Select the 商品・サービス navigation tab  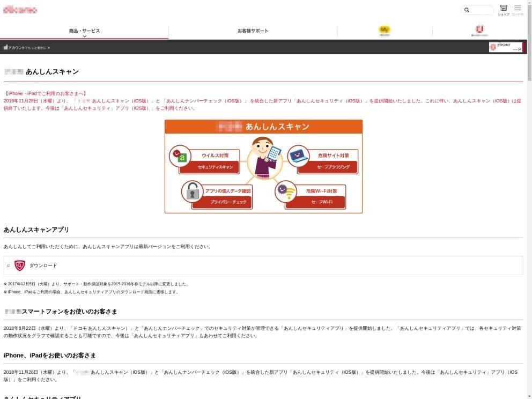click(x=84, y=31)
